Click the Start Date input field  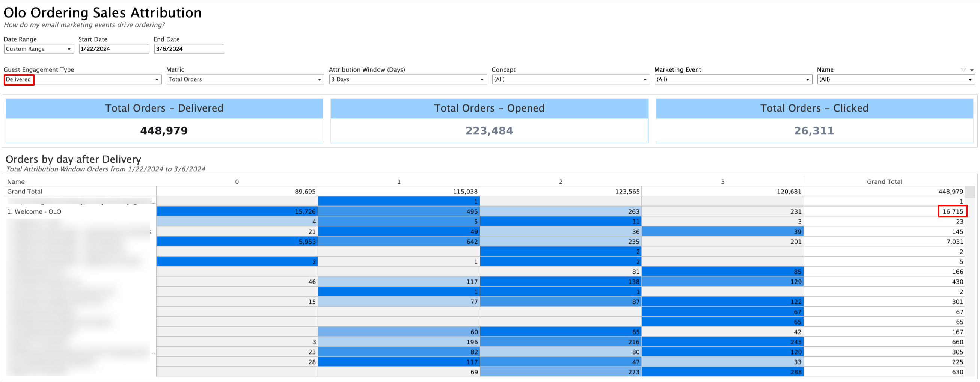pos(114,49)
